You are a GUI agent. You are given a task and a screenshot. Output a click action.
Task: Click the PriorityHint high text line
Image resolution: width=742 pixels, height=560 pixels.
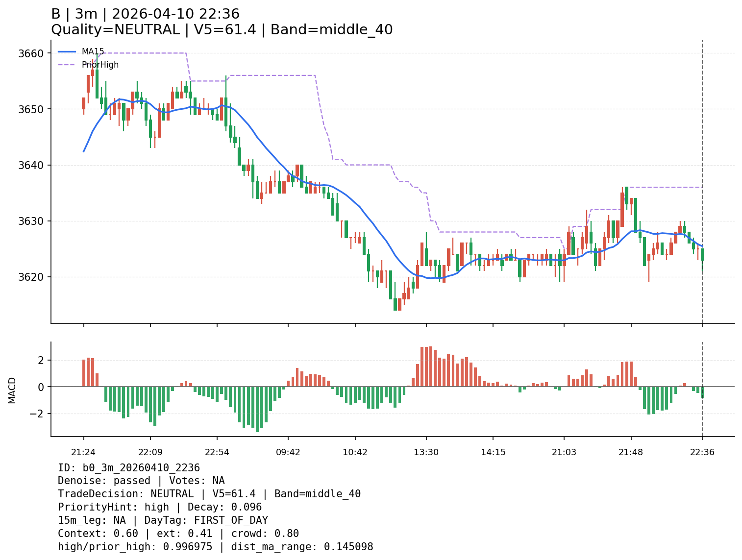coord(160,507)
